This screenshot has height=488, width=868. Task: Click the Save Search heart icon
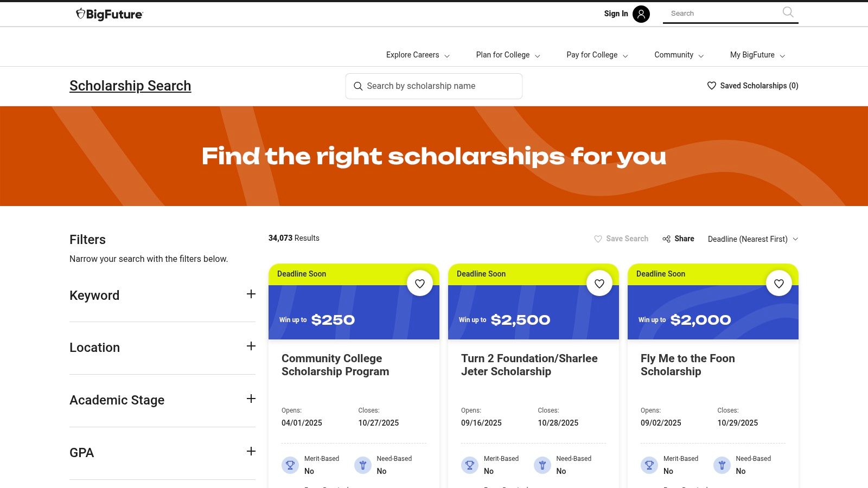[x=598, y=239]
